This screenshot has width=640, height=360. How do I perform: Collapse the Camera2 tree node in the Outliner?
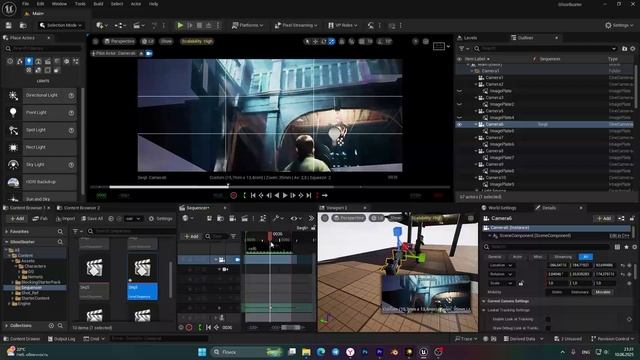(476, 84)
